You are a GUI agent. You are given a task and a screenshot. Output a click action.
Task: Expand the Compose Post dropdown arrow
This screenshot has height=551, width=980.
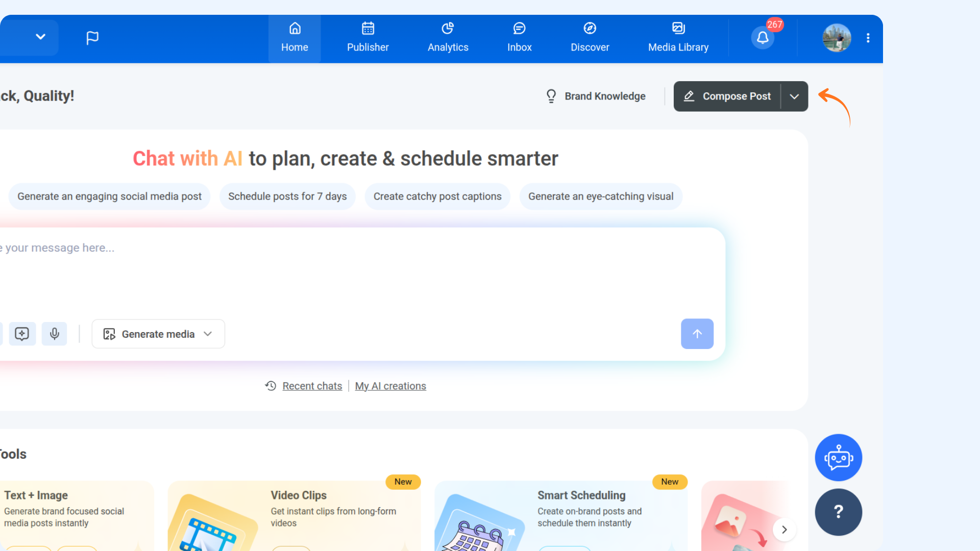click(x=794, y=96)
